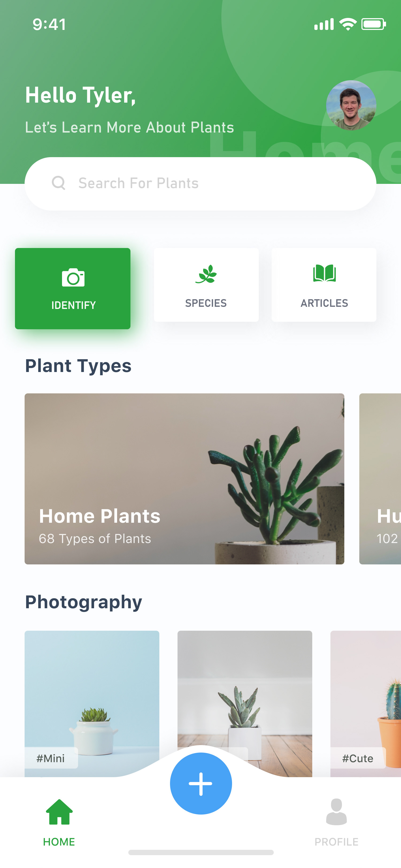Tap the search magnifier icon
The image size is (401, 868).
59,183
